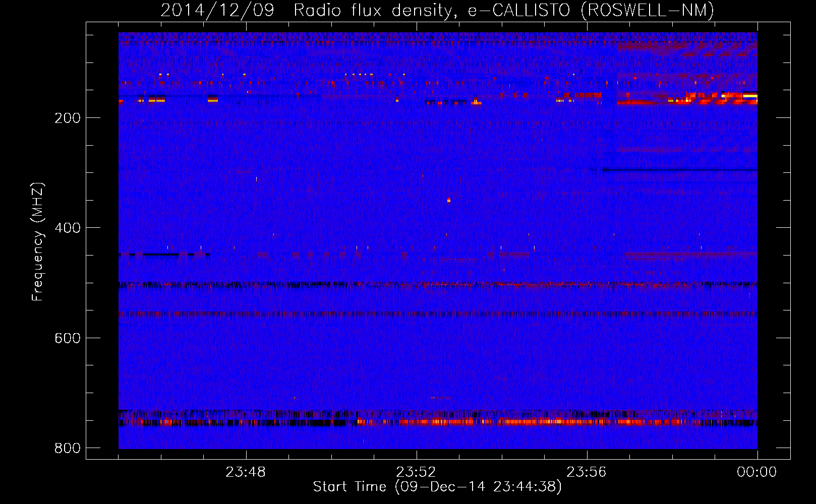This screenshot has height=504, width=816.
Task: Click the Frequency (MHZ) axis label
Action: coord(38,242)
